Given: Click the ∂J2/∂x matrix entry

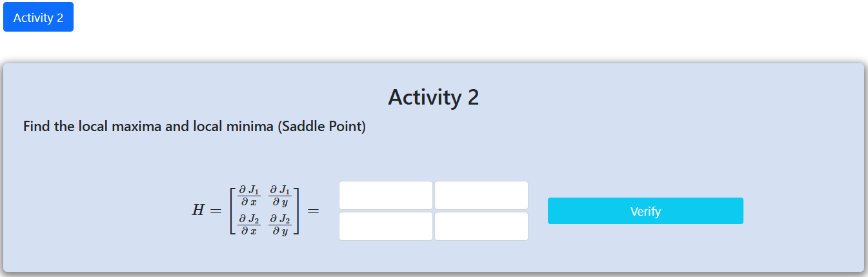Looking at the screenshot, I should pos(248,225).
